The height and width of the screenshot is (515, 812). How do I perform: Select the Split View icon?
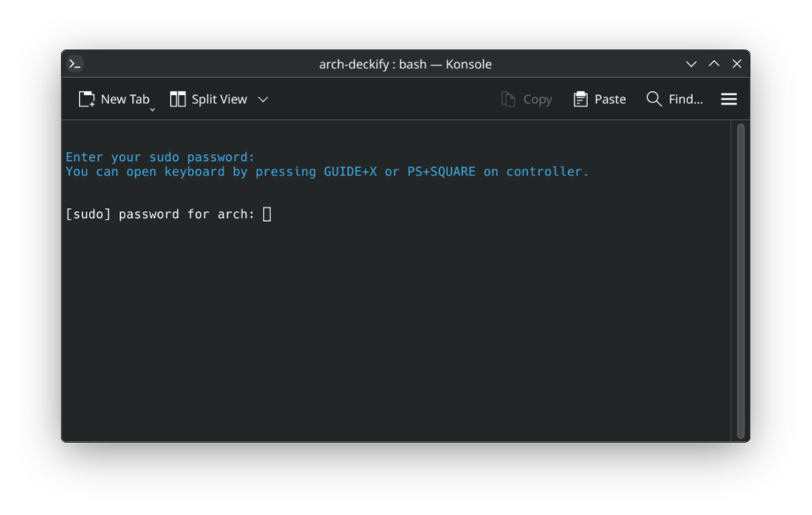pyautogui.click(x=178, y=99)
